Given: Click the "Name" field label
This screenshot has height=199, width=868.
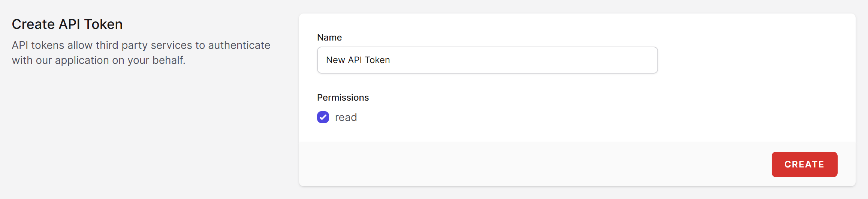Looking at the screenshot, I should (329, 38).
